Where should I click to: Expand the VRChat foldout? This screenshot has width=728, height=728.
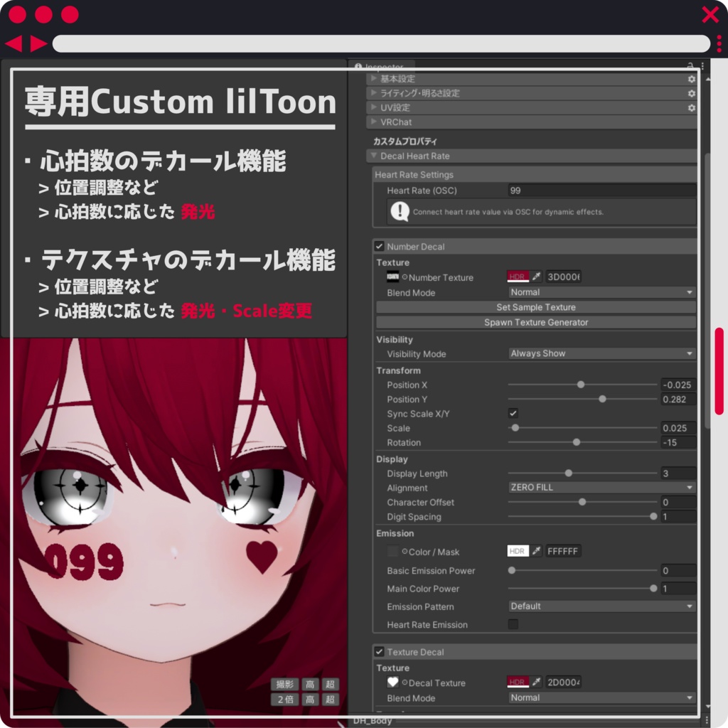(x=373, y=122)
